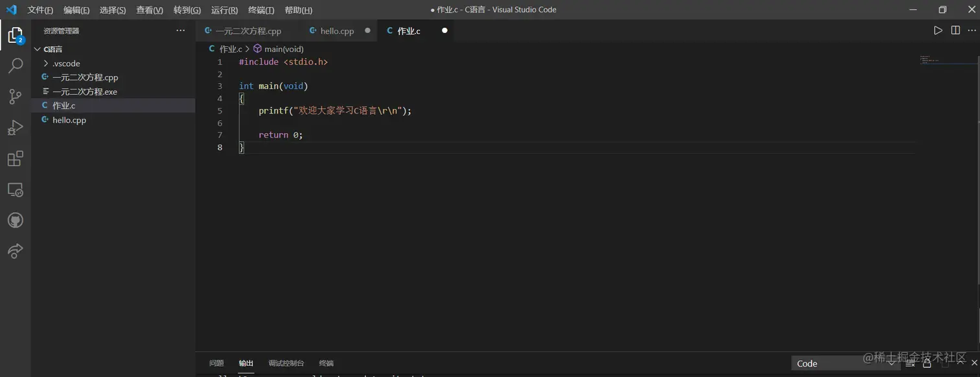980x377 pixels.
Task: Click the unsaved dot on hello.cpp tab
Action: point(367,30)
